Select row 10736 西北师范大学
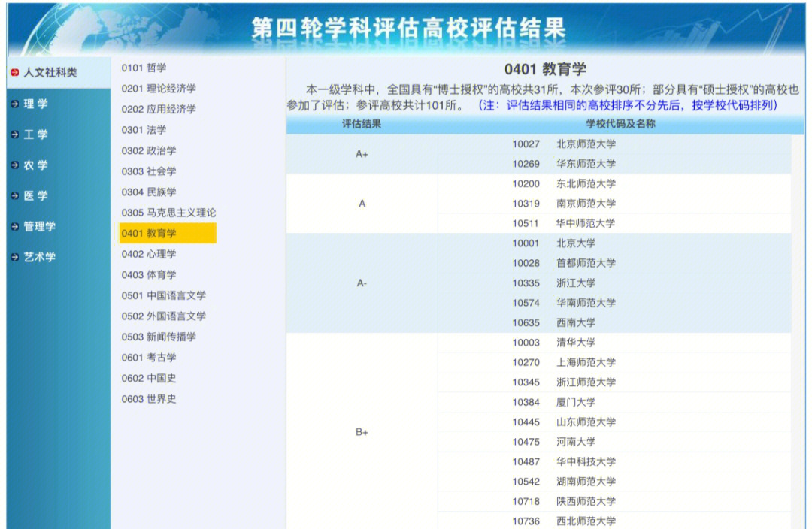Screen dimensions: 812x529 pyautogui.click(x=615, y=521)
